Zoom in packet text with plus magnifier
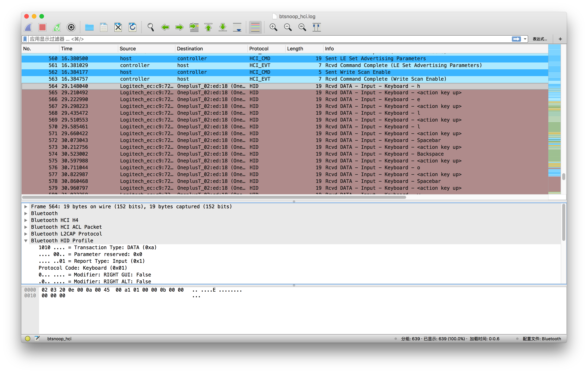 pos(273,27)
